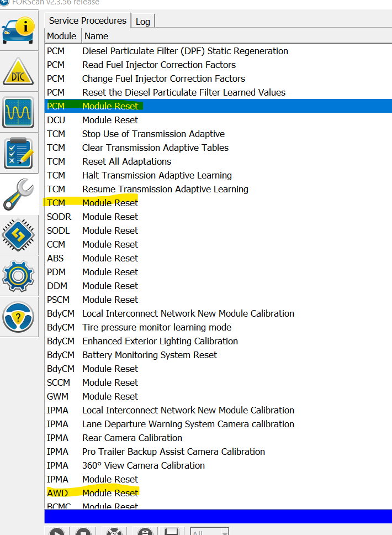Select PSCM Module Reset
This screenshot has width=392, height=535.
[218, 300]
